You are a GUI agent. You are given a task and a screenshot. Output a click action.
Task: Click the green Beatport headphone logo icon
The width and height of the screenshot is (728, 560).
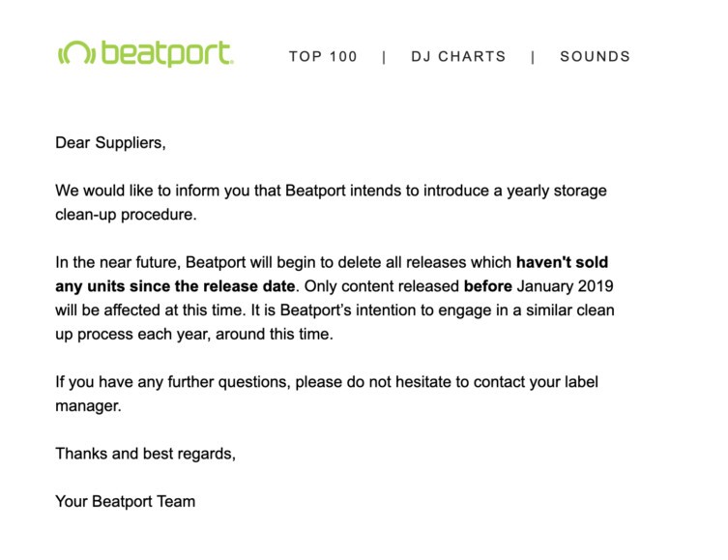click(77, 53)
